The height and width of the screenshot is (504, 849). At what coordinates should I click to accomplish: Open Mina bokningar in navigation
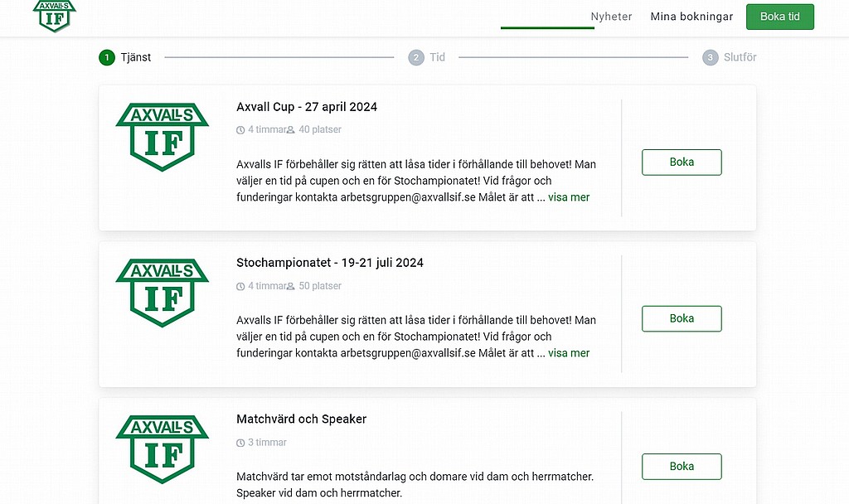[x=691, y=17]
